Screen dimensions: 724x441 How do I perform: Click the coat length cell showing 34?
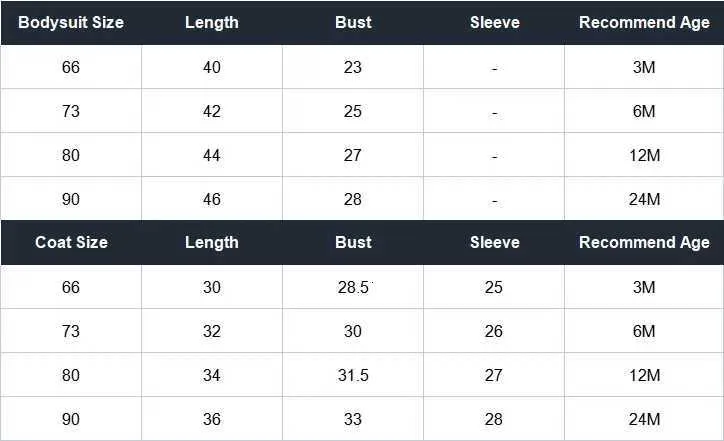pos(212,375)
